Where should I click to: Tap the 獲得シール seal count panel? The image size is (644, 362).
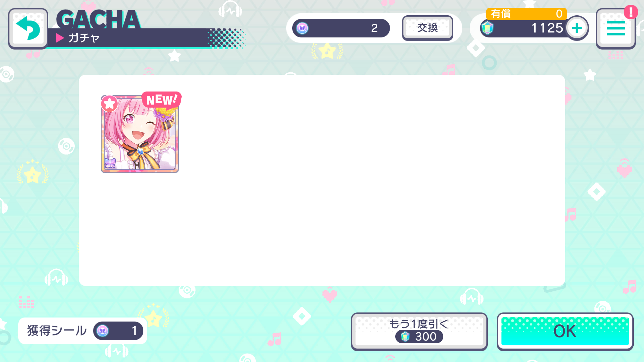pos(83,331)
